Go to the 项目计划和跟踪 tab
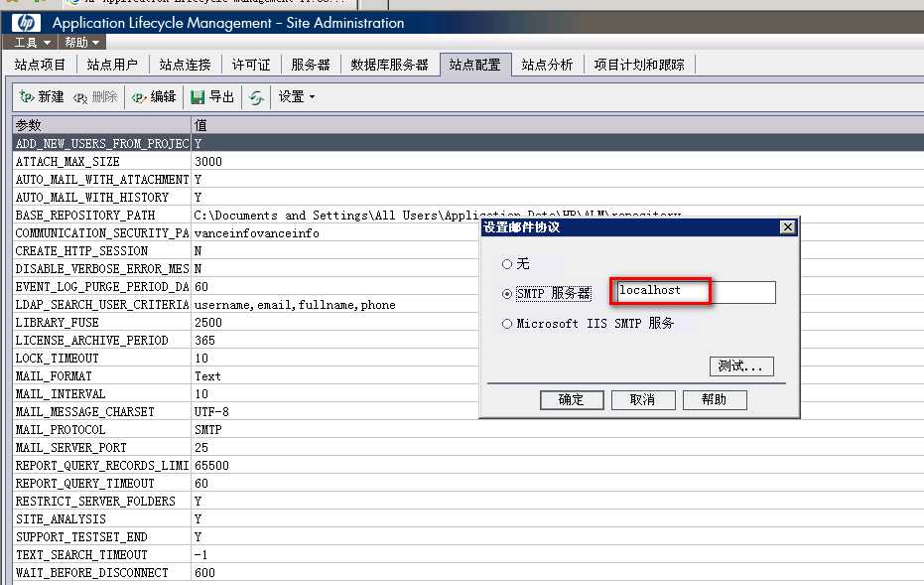This screenshot has width=924, height=585. 639,65
